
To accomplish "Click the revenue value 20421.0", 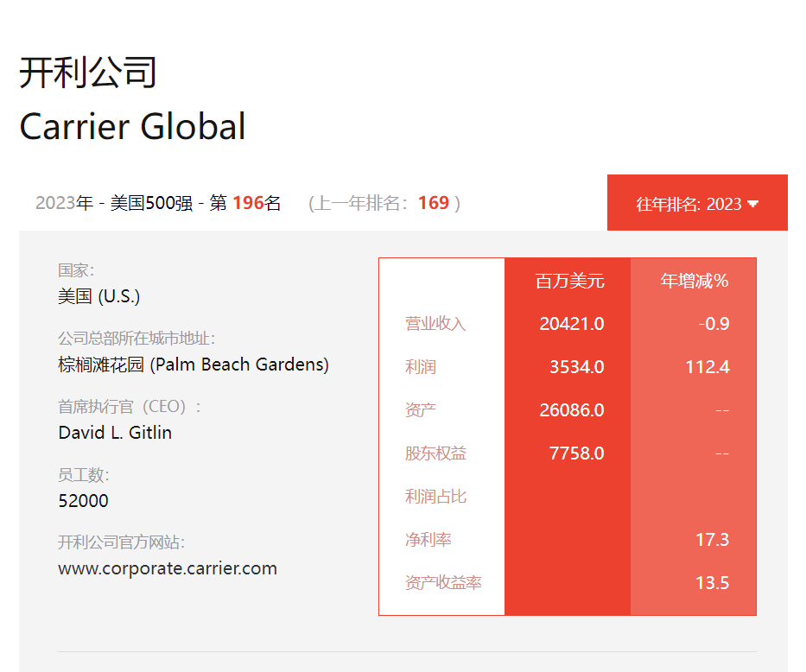I will pyautogui.click(x=571, y=324).
